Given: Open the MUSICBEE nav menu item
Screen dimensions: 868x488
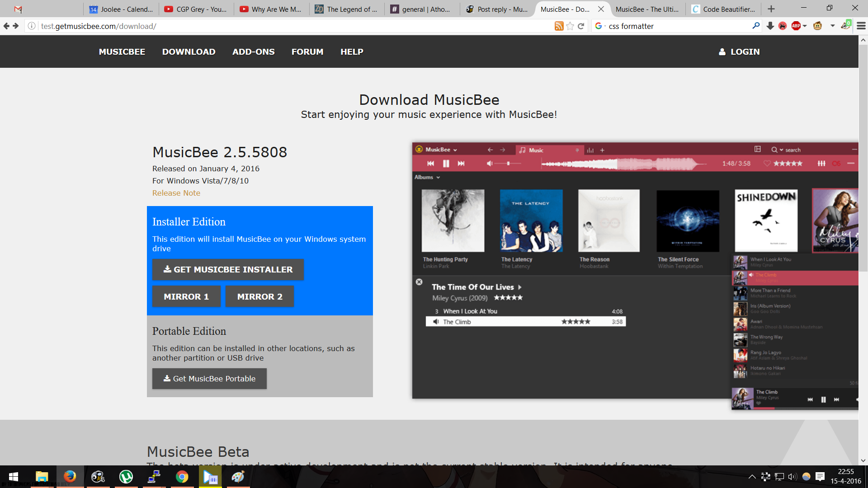Looking at the screenshot, I should 122,52.
